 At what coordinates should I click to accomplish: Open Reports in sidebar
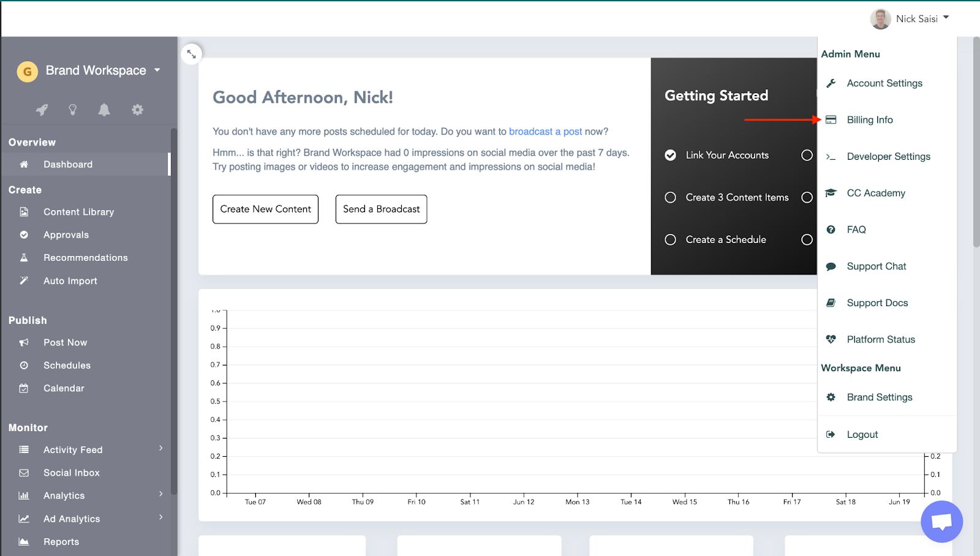click(61, 542)
